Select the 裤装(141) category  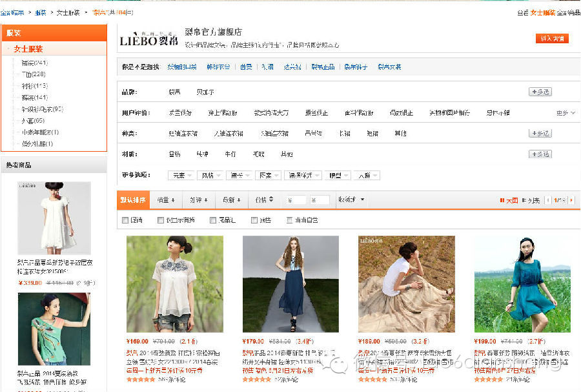35,98
